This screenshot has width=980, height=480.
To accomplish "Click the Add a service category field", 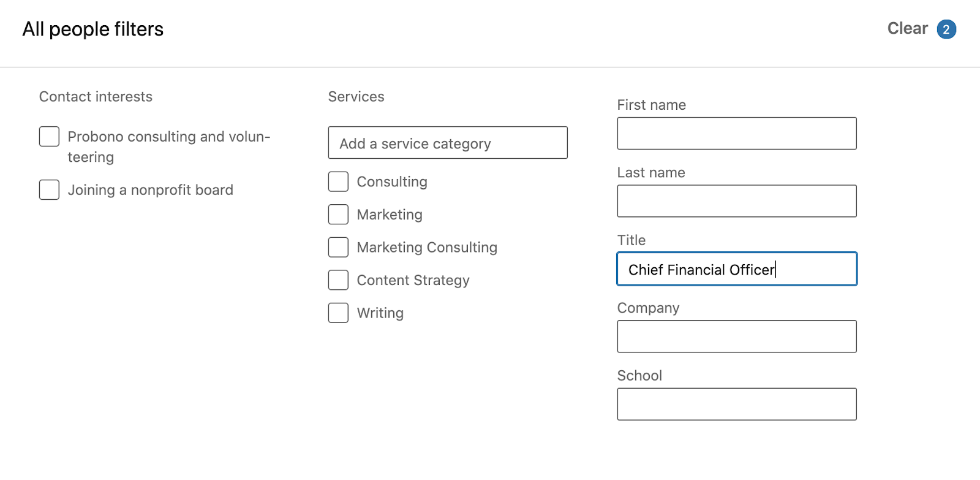I will click(448, 143).
